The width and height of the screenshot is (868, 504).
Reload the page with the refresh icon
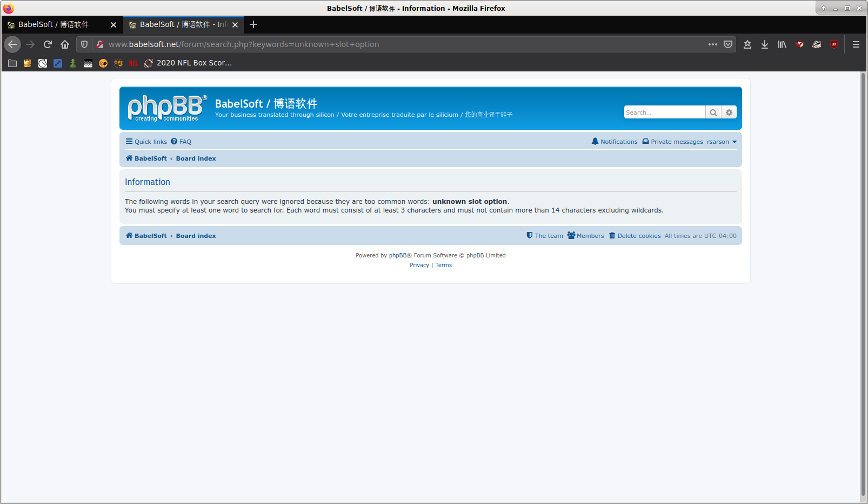[x=48, y=44]
